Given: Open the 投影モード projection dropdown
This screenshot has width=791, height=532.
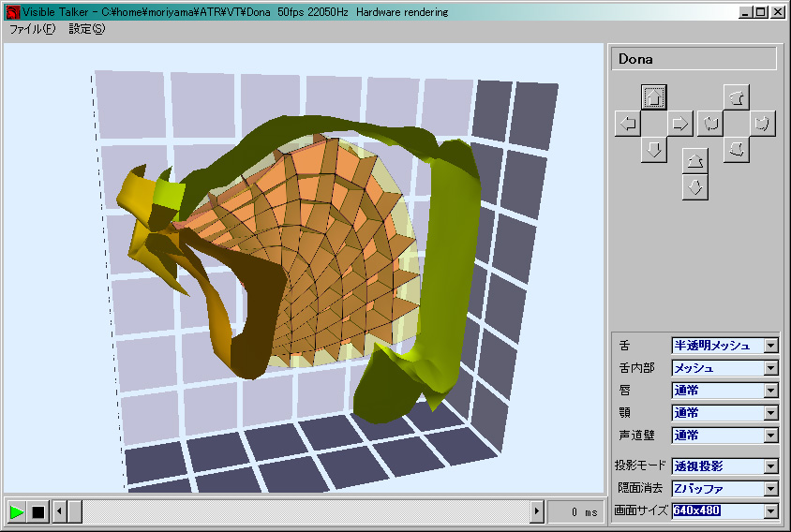Looking at the screenshot, I should tap(770, 466).
